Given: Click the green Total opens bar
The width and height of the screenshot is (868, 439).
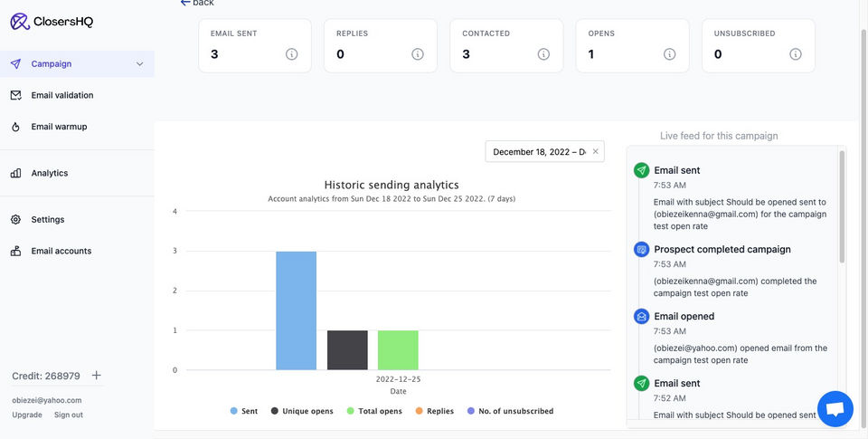Looking at the screenshot, I should tap(398, 350).
